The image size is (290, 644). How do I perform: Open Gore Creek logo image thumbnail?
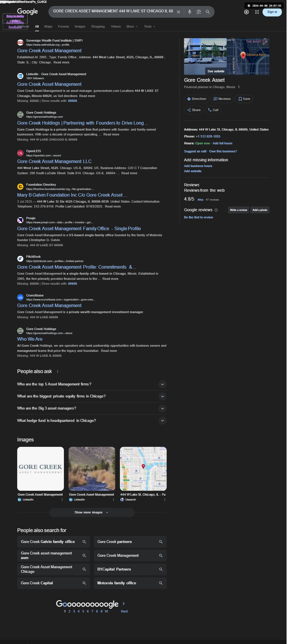point(40,469)
